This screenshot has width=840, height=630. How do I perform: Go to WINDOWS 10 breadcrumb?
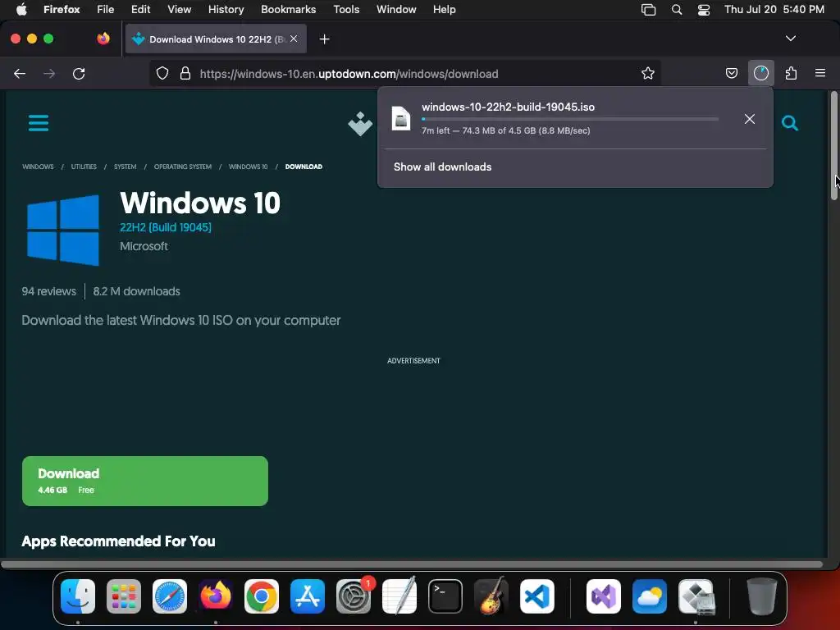point(248,167)
